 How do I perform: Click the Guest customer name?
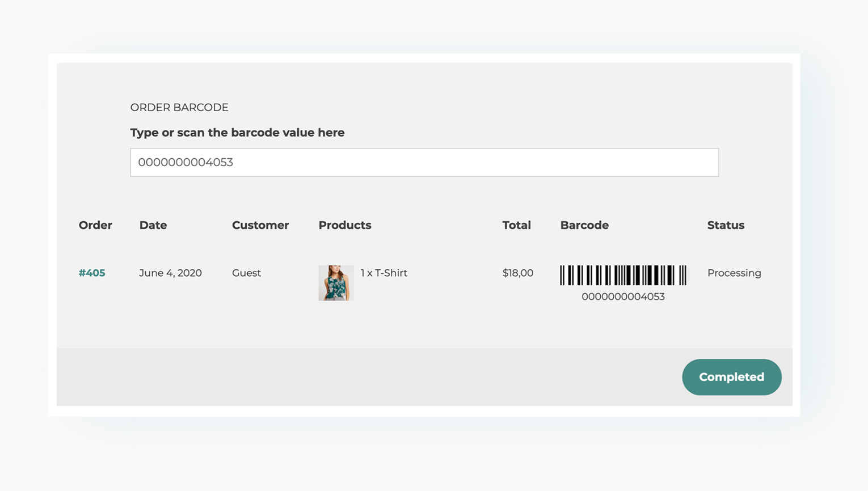click(246, 273)
